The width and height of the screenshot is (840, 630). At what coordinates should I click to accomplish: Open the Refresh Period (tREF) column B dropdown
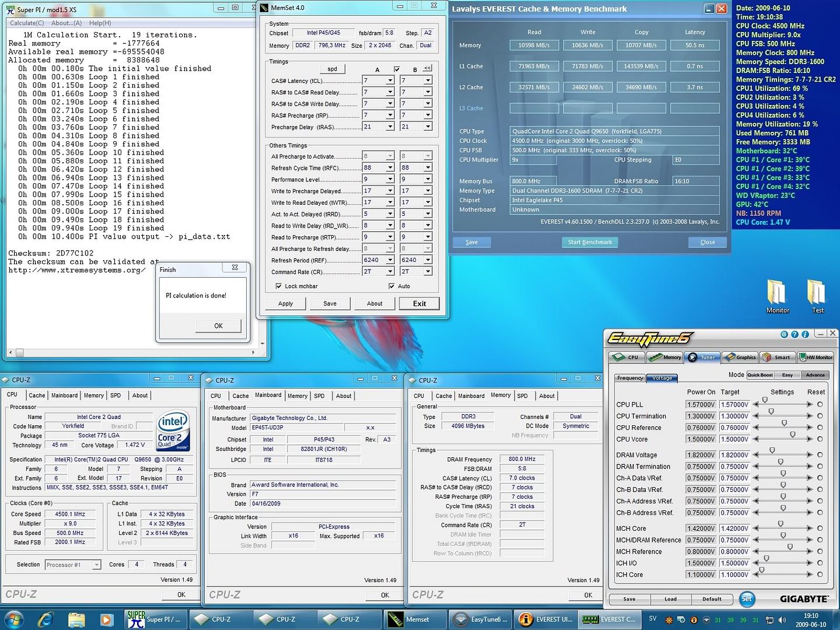(x=428, y=260)
